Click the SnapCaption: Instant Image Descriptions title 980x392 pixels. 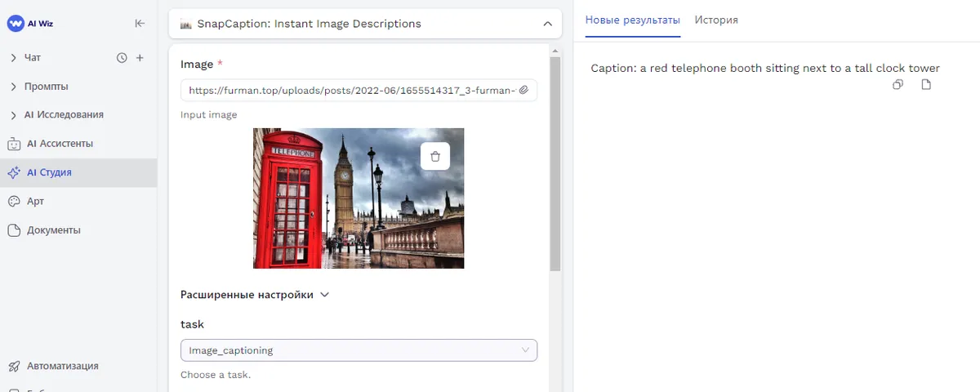point(310,24)
